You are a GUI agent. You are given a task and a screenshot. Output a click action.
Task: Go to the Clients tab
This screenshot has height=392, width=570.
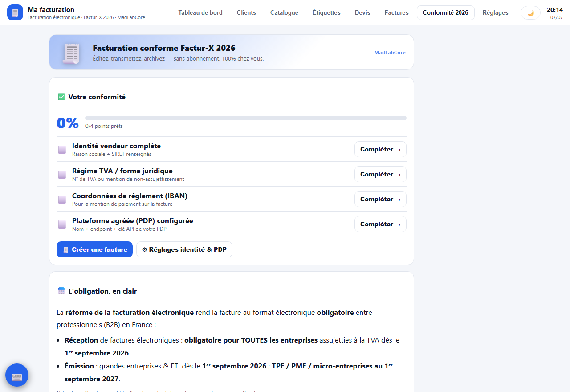[x=246, y=12]
